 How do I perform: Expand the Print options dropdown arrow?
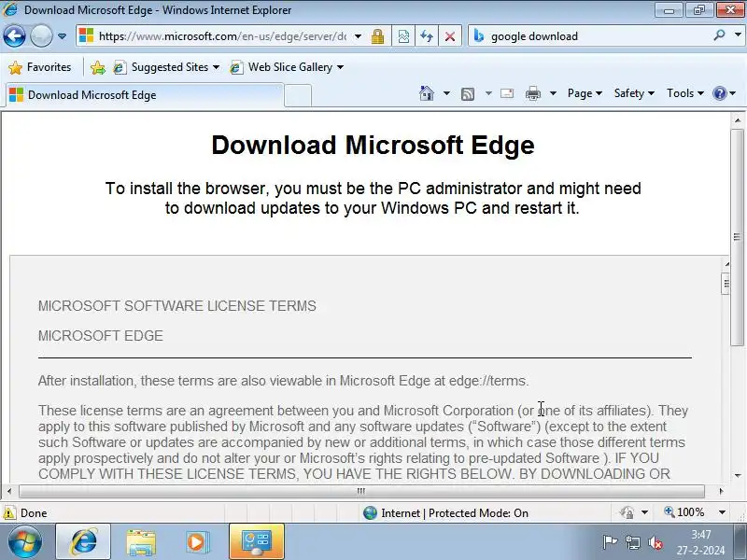click(x=553, y=93)
